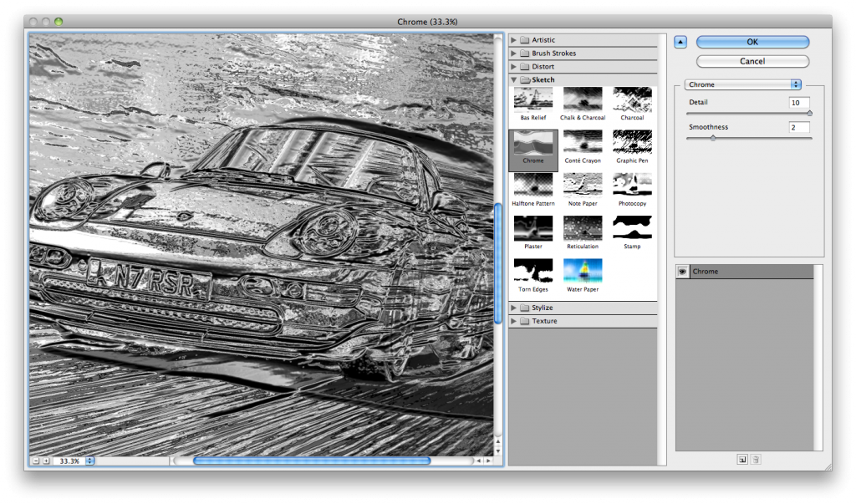Viewport: 856px width, 504px height.
Task: Choose the Photocopy filter thumbnail
Action: click(631, 186)
